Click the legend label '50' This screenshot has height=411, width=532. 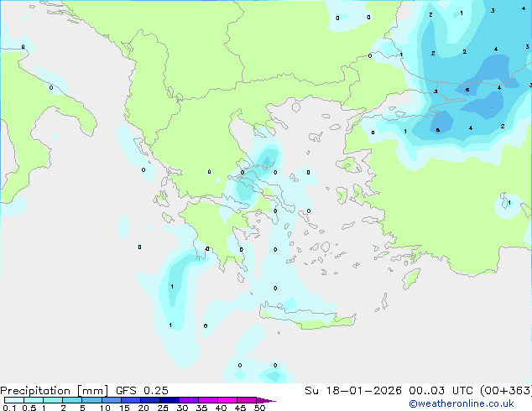[x=260, y=408]
